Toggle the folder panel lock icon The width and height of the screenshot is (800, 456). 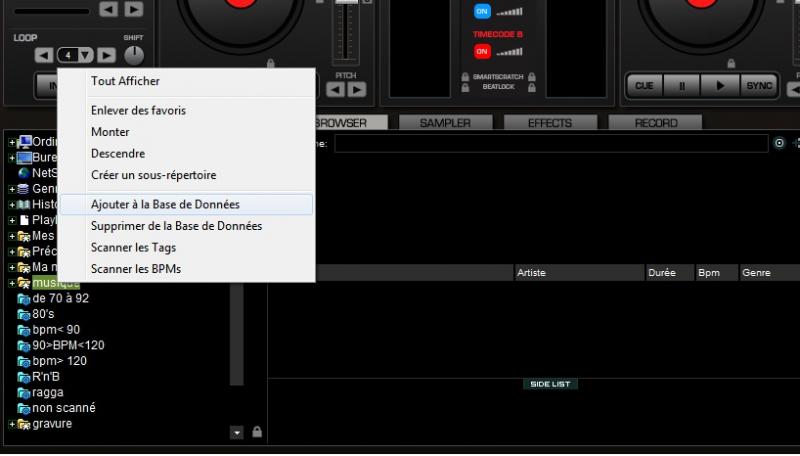[257, 432]
